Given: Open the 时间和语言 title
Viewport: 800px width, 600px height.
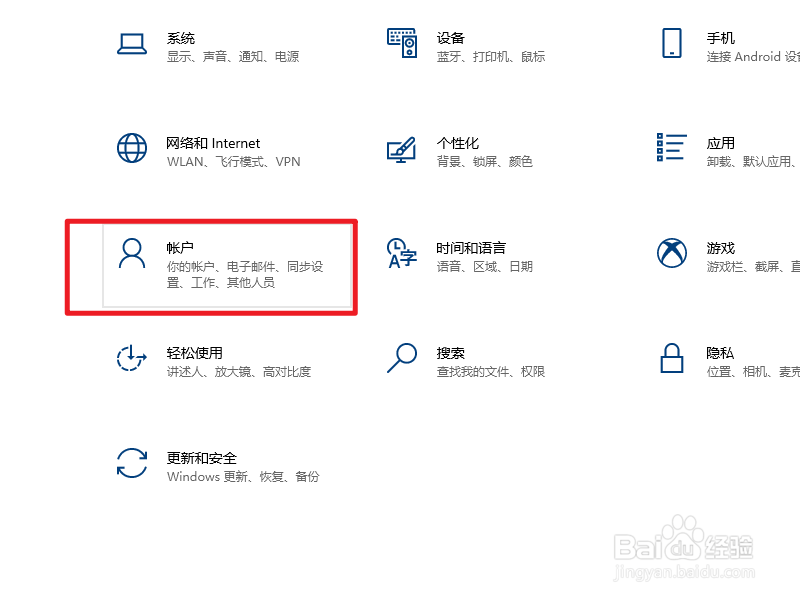Looking at the screenshot, I should pos(471,248).
